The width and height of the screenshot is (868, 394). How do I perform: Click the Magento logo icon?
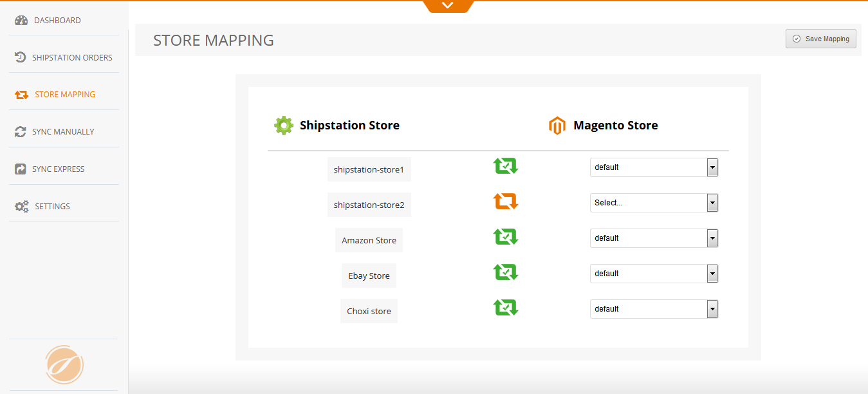tap(557, 126)
